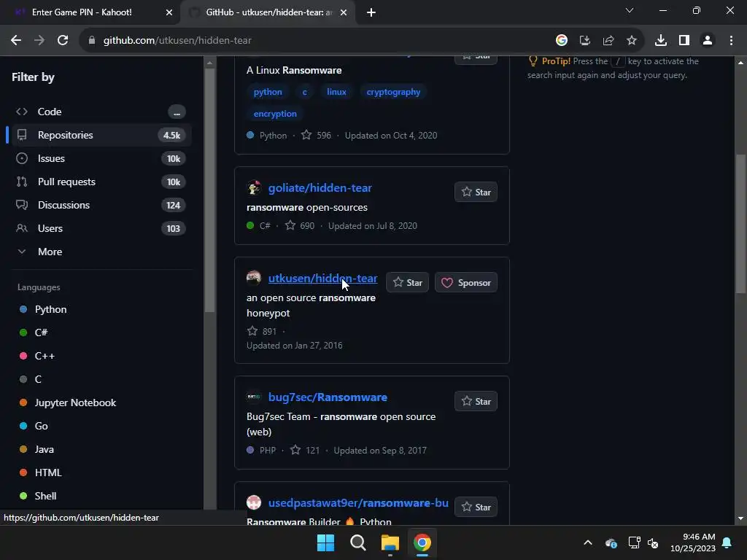Open the Chrome profile icon
The width and height of the screenshot is (747, 560).
pos(708,41)
